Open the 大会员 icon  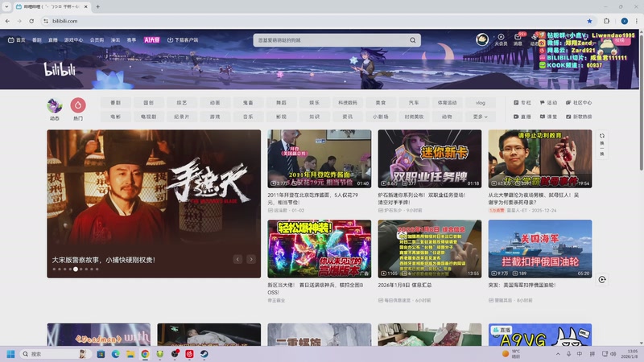coord(501,37)
